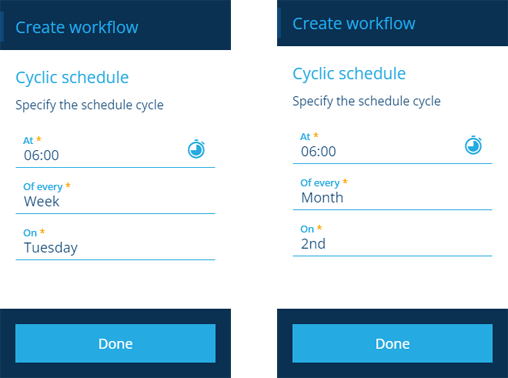508x378 pixels.
Task: Click the 'On' label above Tuesday
Action: [x=30, y=233]
